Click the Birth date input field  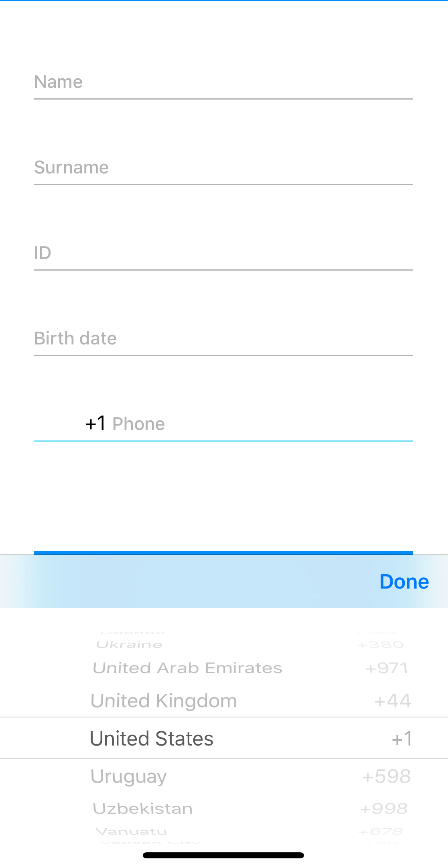223,338
